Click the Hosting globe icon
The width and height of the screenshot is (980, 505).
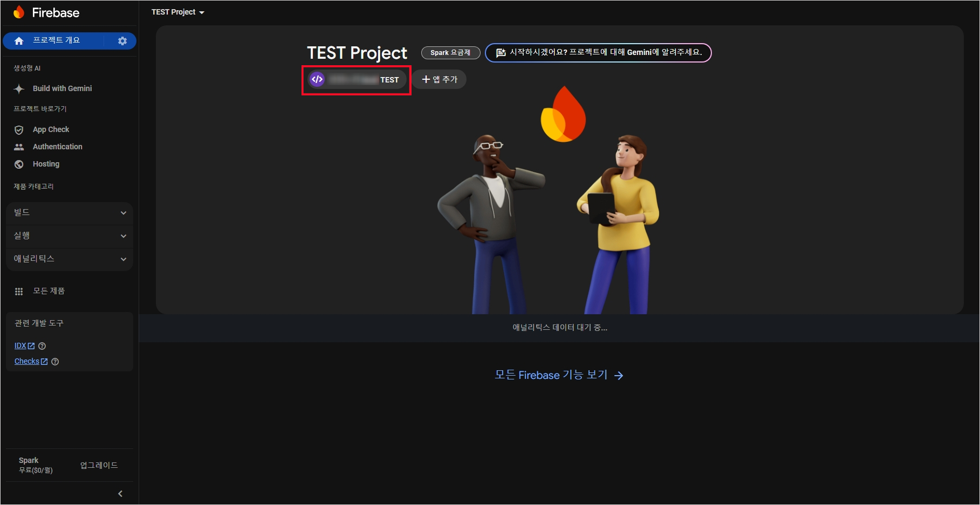pyautogui.click(x=19, y=164)
